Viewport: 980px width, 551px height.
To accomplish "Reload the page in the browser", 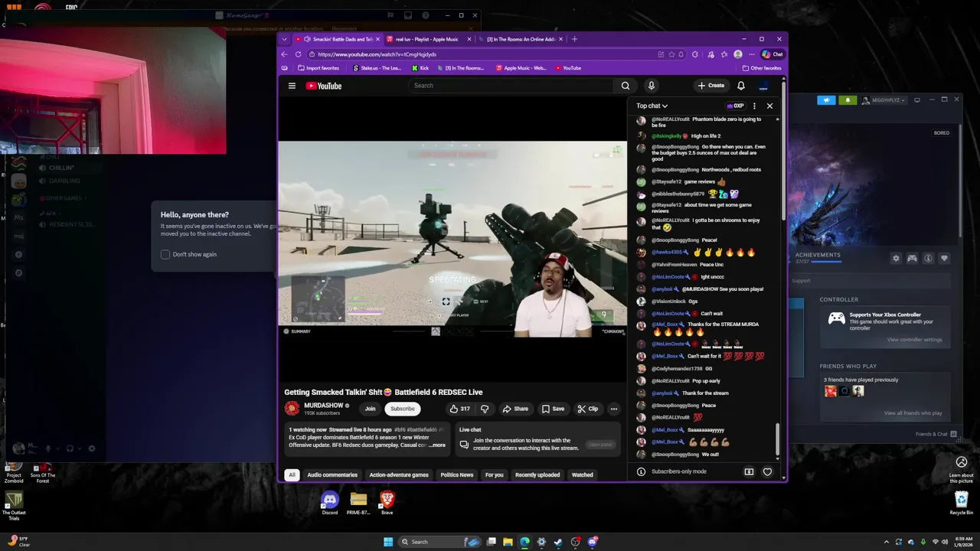I will [299, 54].
